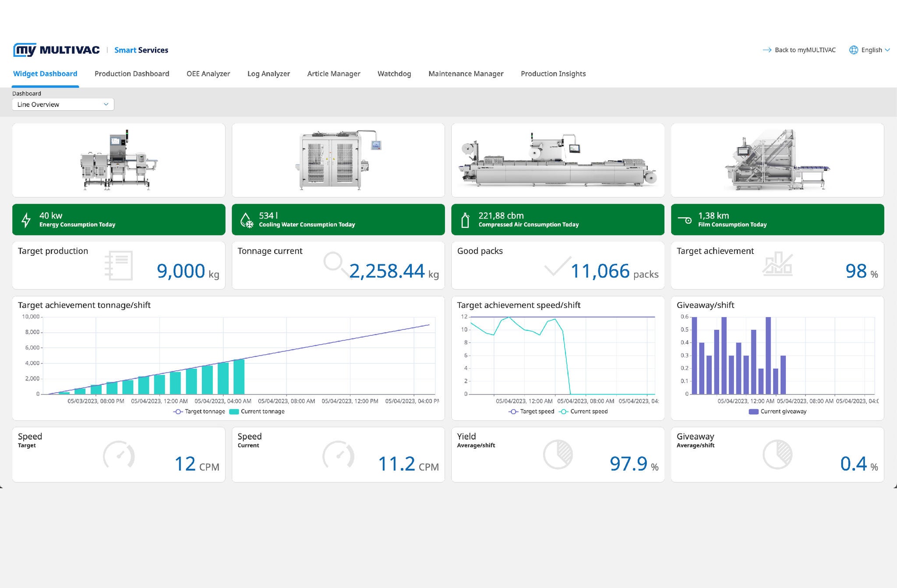This screenshot has height=588, width=897.
Task: Click the cooling water droplet icon
Action: point(247,220)
